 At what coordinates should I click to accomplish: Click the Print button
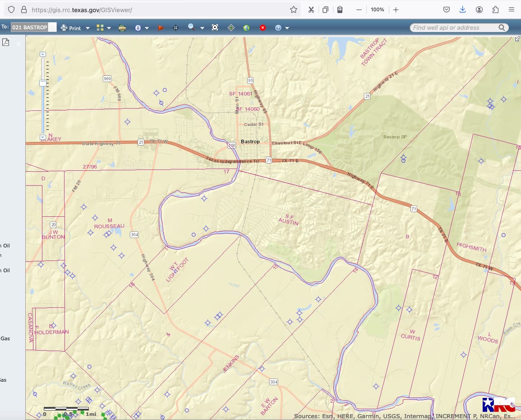coord(71,28)
